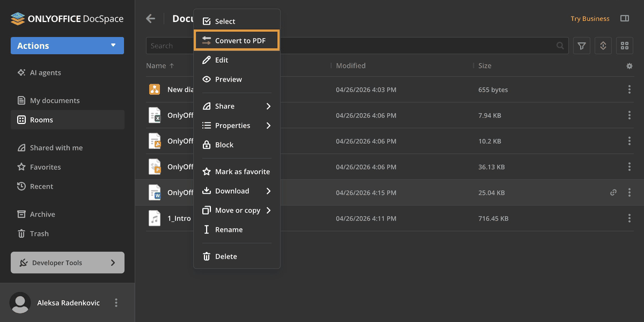Click the 04/26/2026 4:15 PM date

click(366, 193)
